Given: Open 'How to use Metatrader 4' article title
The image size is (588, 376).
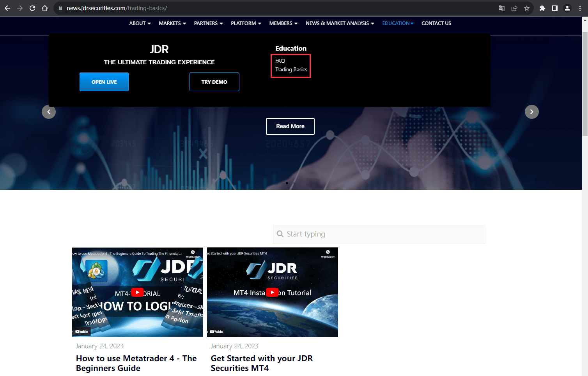Looking at the screenshot, I should (x=136, y=363).
